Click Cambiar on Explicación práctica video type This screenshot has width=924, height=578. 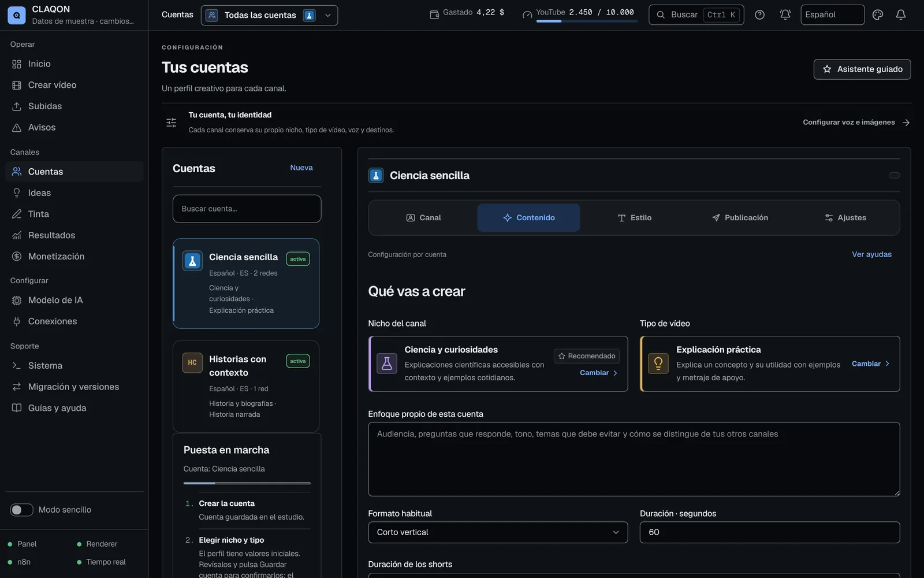[871, 364]
